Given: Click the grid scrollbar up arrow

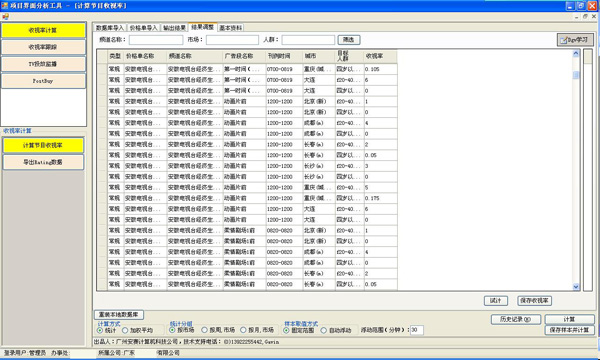Looking at the screenshot, I should 576,54.
